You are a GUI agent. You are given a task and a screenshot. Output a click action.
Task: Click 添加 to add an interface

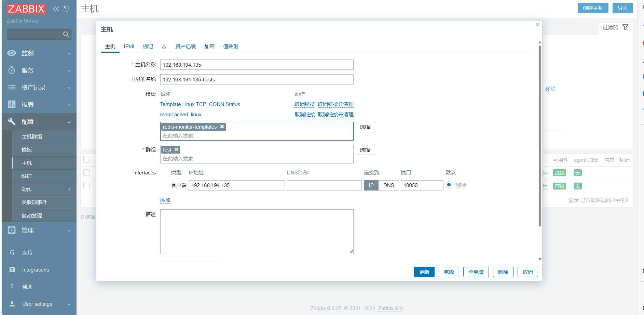click(x=165, y=200)
